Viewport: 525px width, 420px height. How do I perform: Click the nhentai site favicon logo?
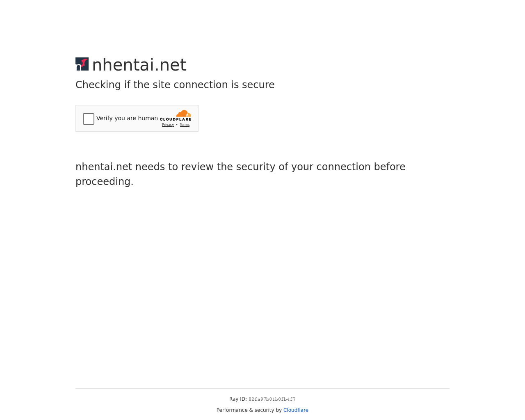82,64
